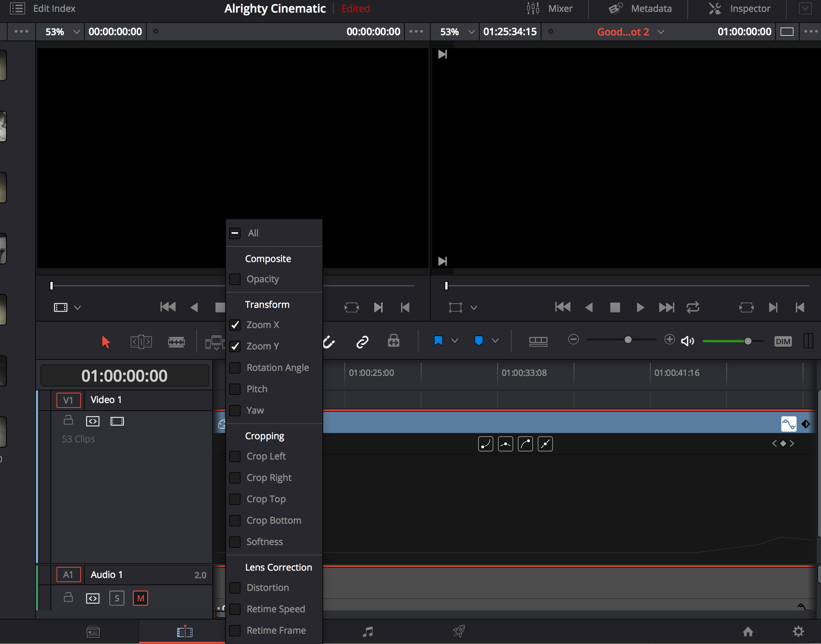This screenshot has width=821, height=644.
Task: Toggle Zoom Y keyframe checkbox
Action: [x=236, y=346]
